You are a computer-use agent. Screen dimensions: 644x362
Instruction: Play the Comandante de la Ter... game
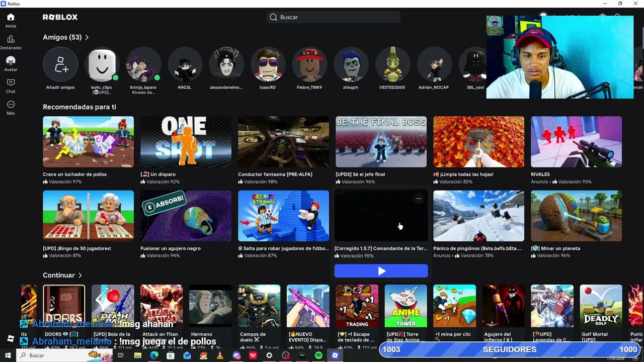tap(381, 271)
